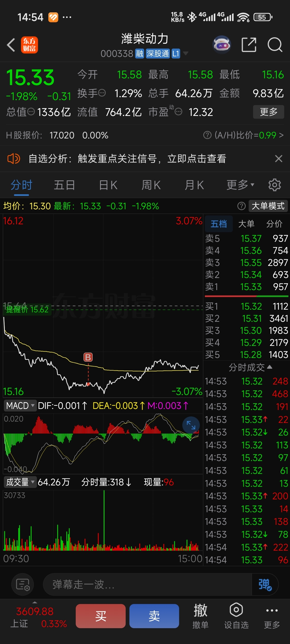Open the search magnifier
The height and width of the screenshot is (644, 290).
(x=275, y=45)
